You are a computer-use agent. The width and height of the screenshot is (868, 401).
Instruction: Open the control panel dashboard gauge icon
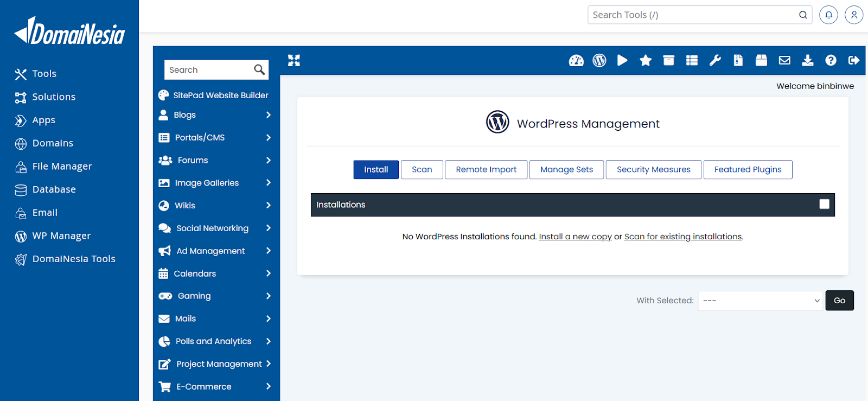[576, 60]
